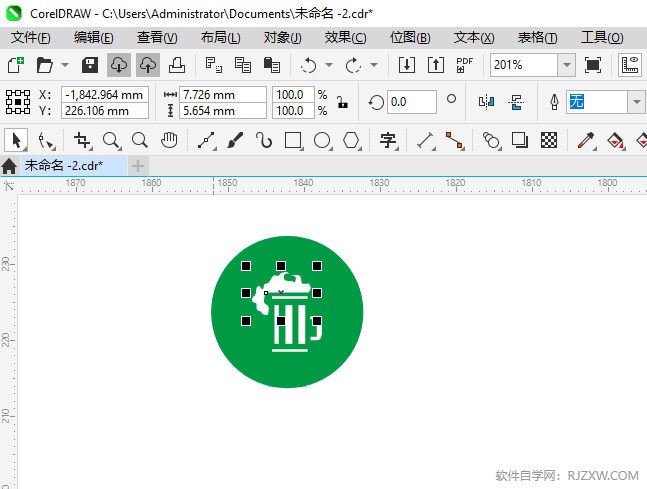Select the Pan hand tool
This screenshot has height=489, width=647.
tap(169, 140)
